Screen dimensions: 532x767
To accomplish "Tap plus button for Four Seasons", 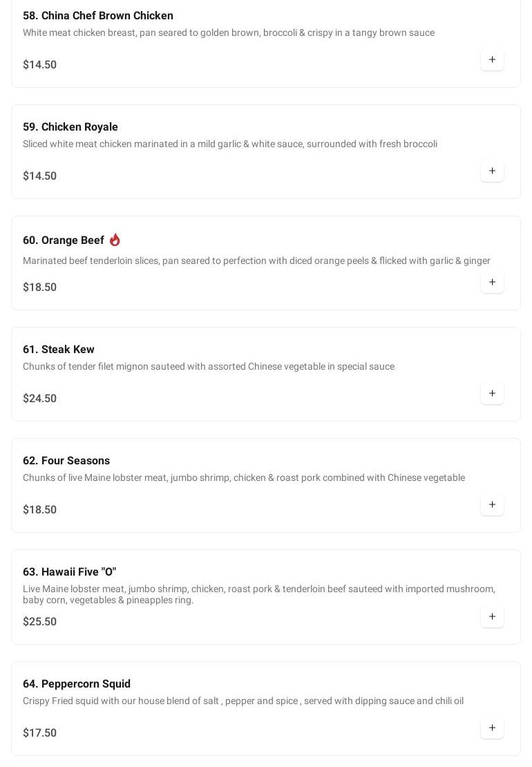I will [492, 505].
